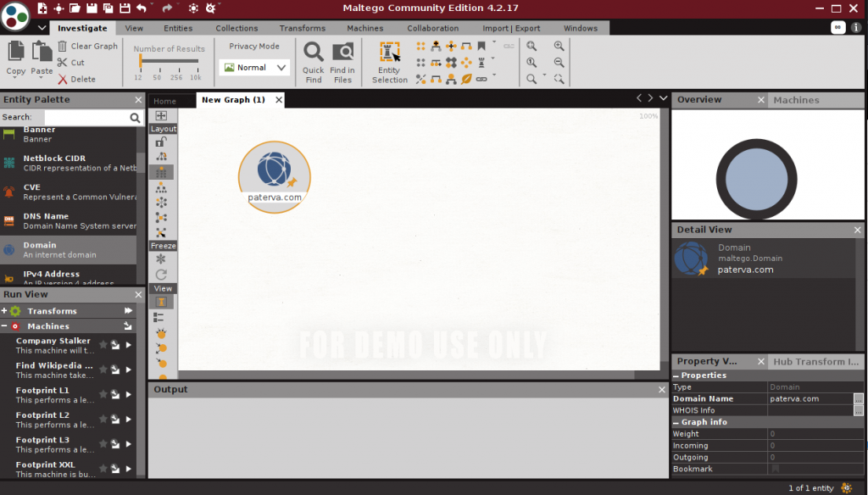This screenshot has width=868, height=495.
Task: Click Clear Graph trash icon
Action: point(63,46)
